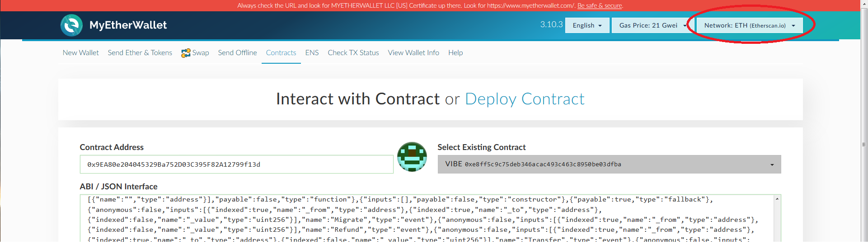
Task: Open Send Ether & Tokens tab
Action: pos(140,53)
